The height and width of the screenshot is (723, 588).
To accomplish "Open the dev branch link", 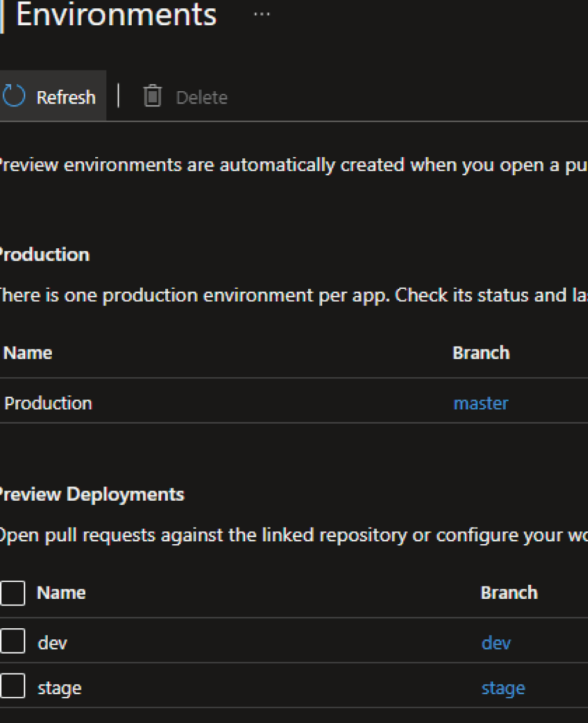I will 496,642.
